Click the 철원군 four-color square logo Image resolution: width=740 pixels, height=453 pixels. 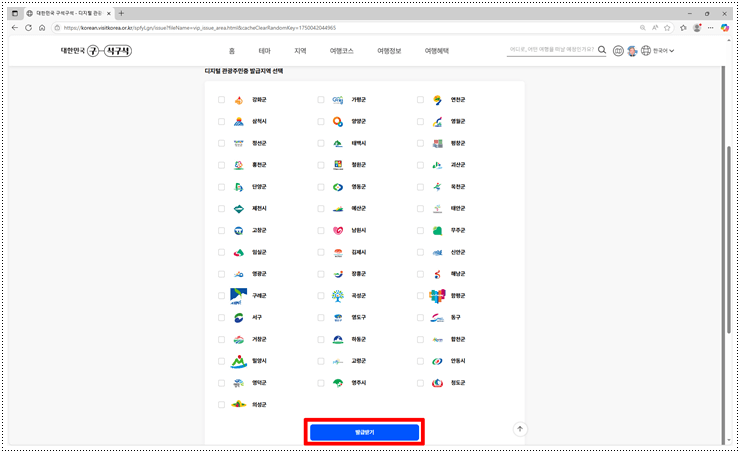click(338, 165)
